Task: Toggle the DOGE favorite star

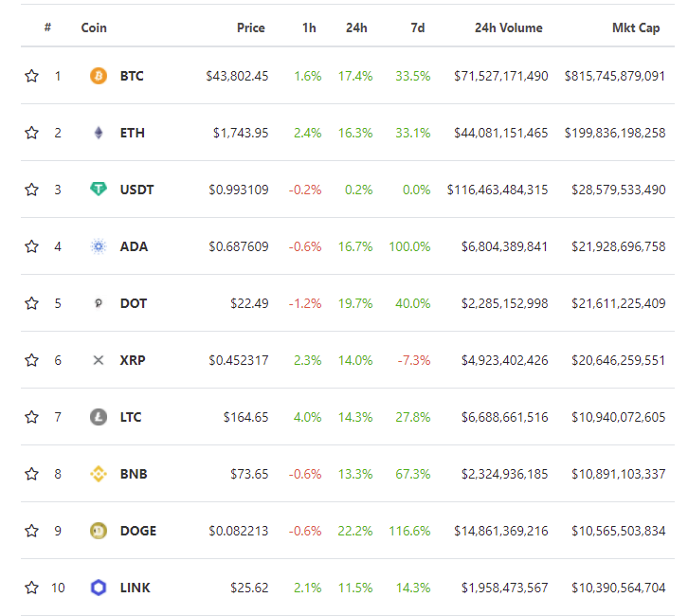Action: pos(31,531)
